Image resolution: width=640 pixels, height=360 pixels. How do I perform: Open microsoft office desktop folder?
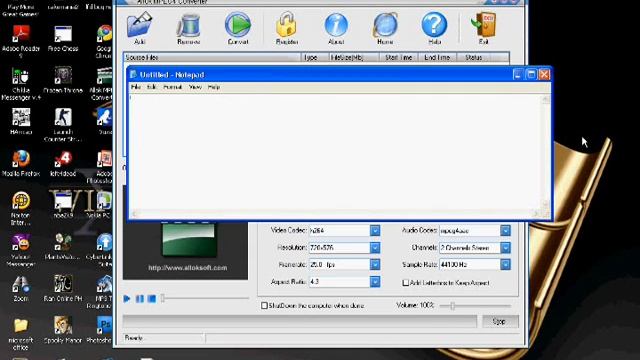coord(21,334)
